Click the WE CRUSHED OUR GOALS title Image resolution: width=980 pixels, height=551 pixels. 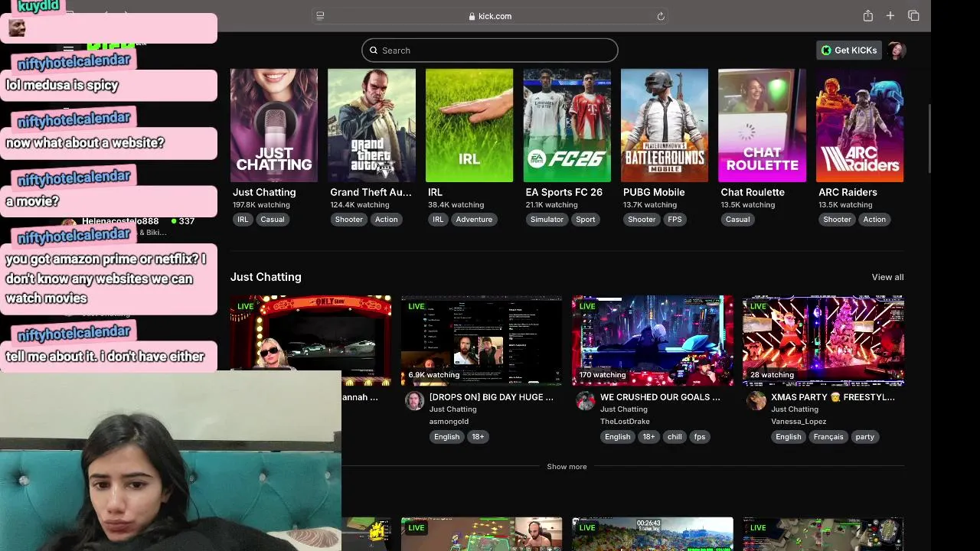tap(660, 397)
